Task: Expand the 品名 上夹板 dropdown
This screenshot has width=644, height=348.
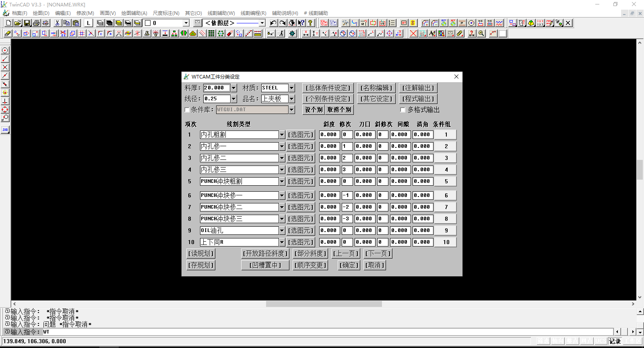Action: pos(292,99)
